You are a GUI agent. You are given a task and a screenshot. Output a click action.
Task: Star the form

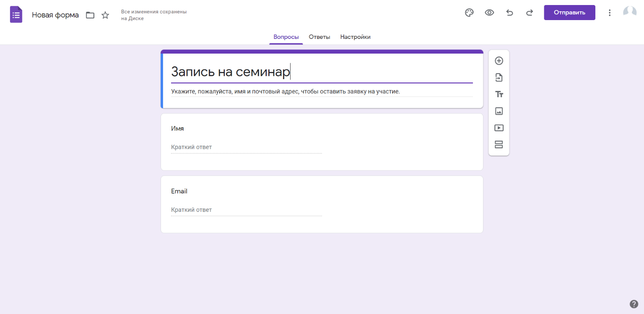[105, 15]
